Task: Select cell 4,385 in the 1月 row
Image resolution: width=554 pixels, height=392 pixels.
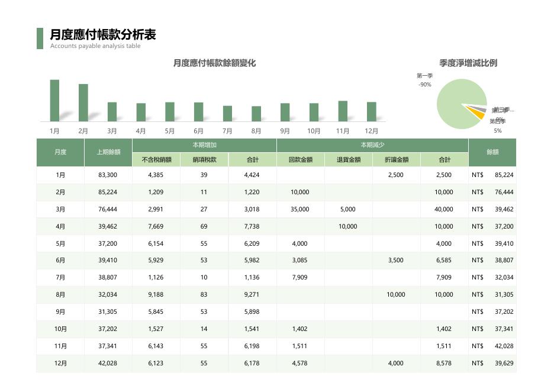Action: coord(156,175)
